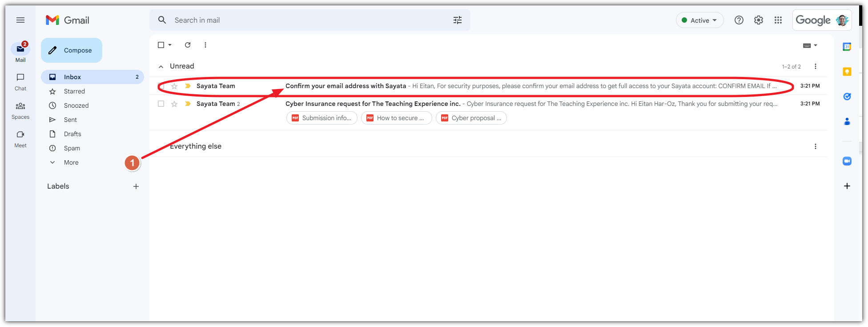Image resolution: width=868 pixels, height=327 pixels.
Task: Toggle importance marker on Confirm email message
Action: click(188, 86)
